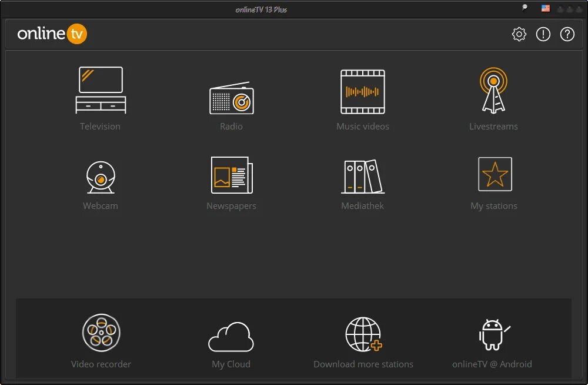Click the onlineTV 13 Plus window title
The image size is (588, 385).
click(261, 9)
